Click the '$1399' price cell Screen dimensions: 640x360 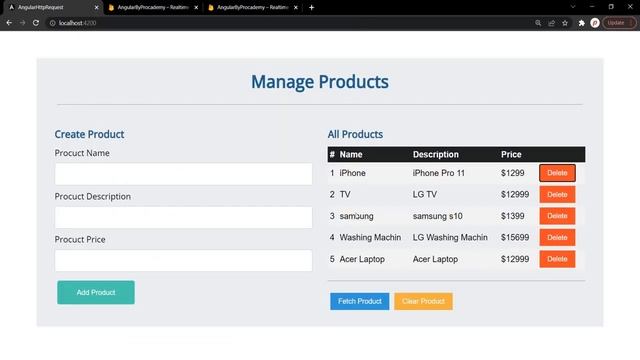513,216
